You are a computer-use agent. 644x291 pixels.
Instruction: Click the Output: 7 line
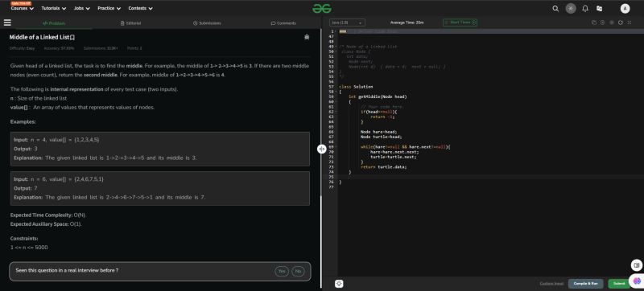coord(26,188)
